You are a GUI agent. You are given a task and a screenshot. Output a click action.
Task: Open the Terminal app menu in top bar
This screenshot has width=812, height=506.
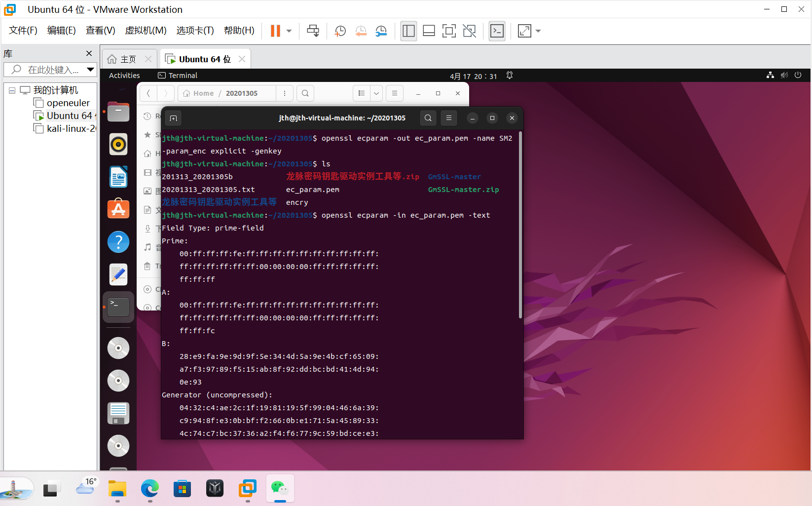[178, 76]
